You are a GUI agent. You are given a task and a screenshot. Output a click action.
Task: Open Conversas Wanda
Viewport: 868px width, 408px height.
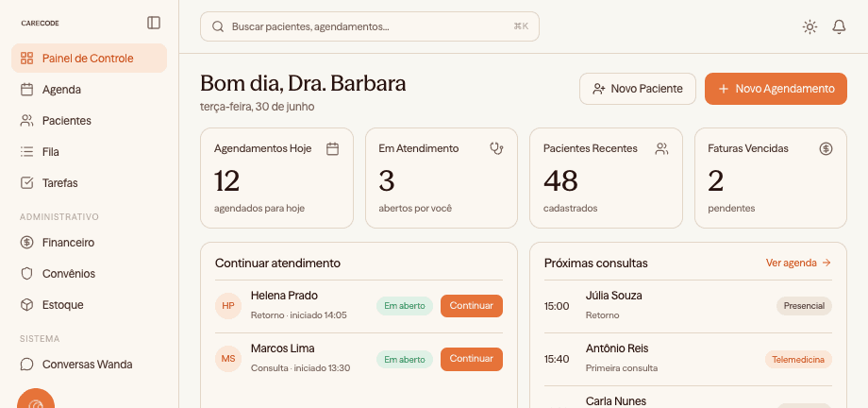(89, 365)
